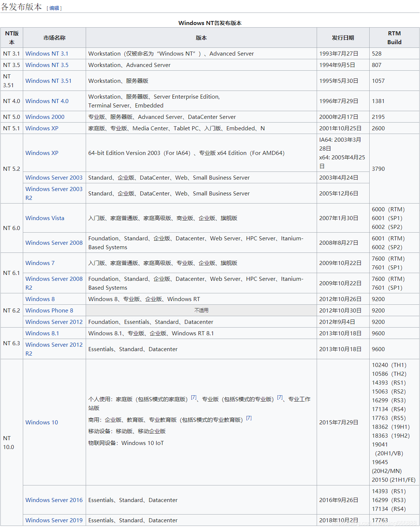Click the date 2015年7月29日
The width and height of the screenshot is (420, 530).
click(x=339, y=422)
